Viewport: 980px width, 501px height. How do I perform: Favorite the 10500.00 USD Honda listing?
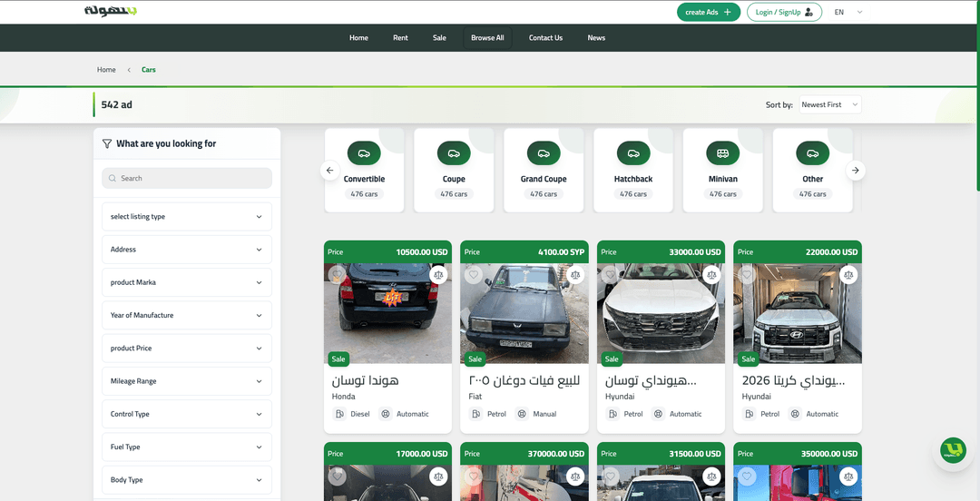click(x=337, y=274)
